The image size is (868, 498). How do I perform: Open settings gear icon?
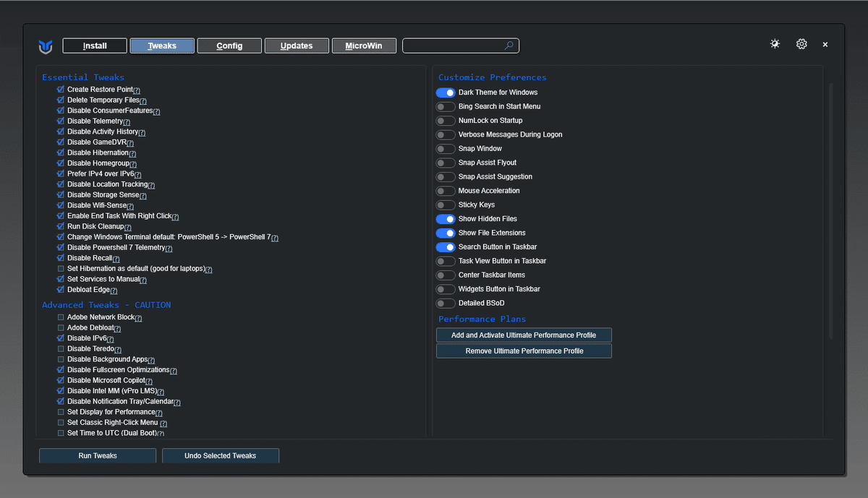[801, 44]
